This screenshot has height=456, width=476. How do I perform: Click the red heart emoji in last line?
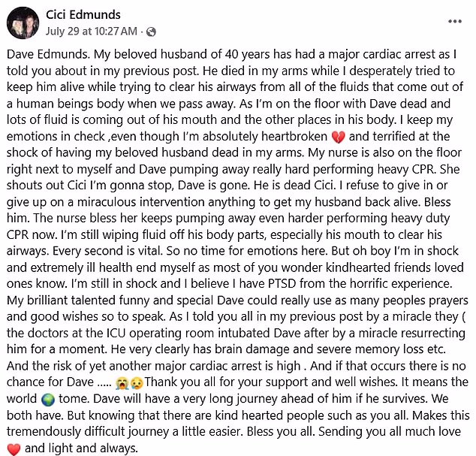click(x=14, y=448)
